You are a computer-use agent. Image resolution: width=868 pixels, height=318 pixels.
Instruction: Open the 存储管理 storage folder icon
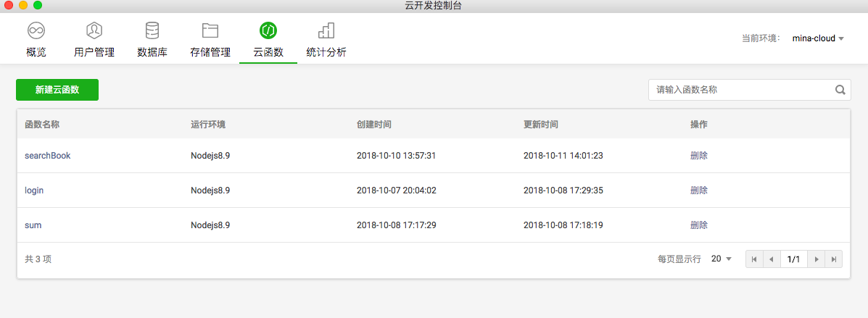pos(210,31)
